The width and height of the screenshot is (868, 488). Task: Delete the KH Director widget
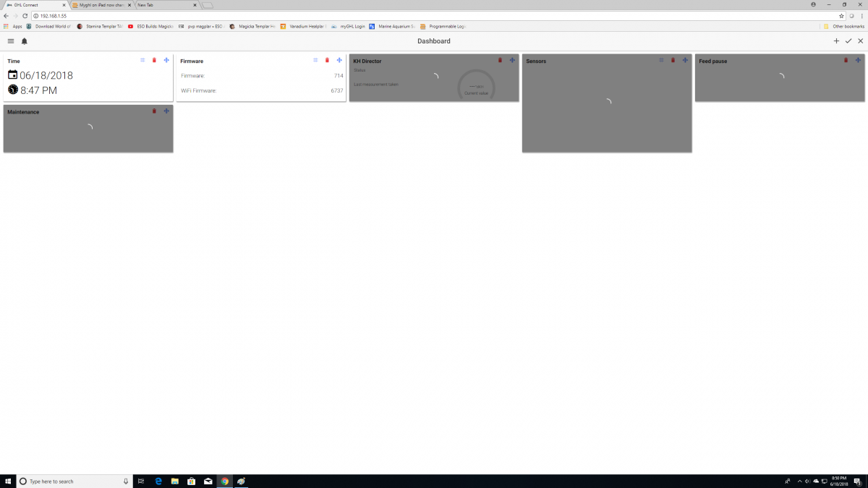click(x=500, y=60)
